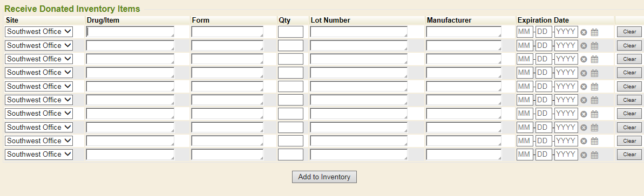Open Site dropdown in last row
The height and width of the screenshot is (196, 644).
39,154
